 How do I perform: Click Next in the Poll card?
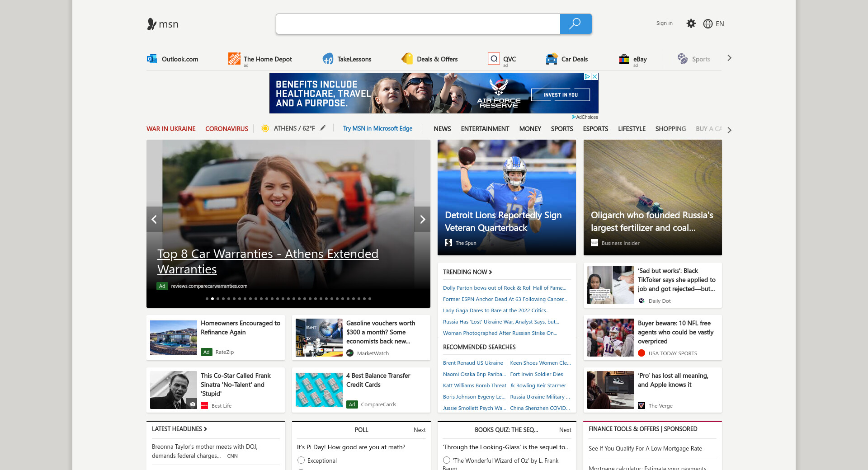(x=419, y=430)
